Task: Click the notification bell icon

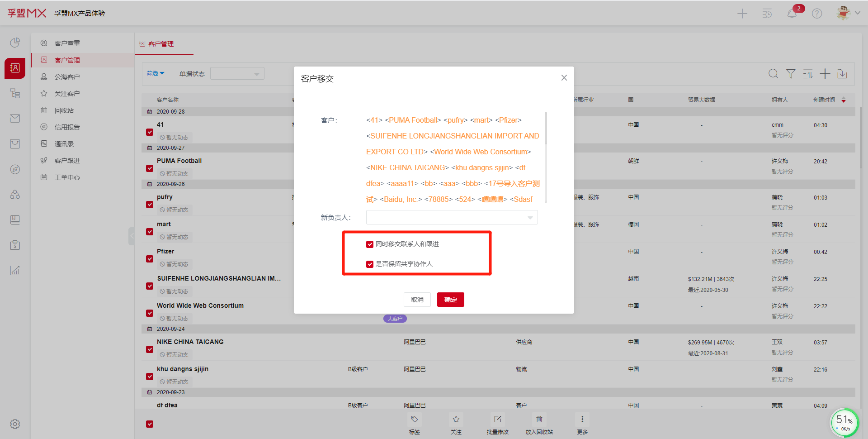Action: point(792,14)
